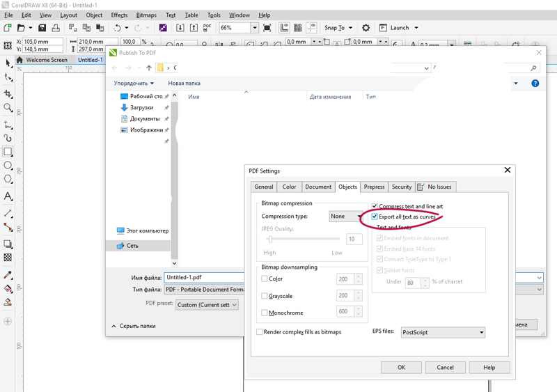Open the Bitmaps menu

point(146,15)
